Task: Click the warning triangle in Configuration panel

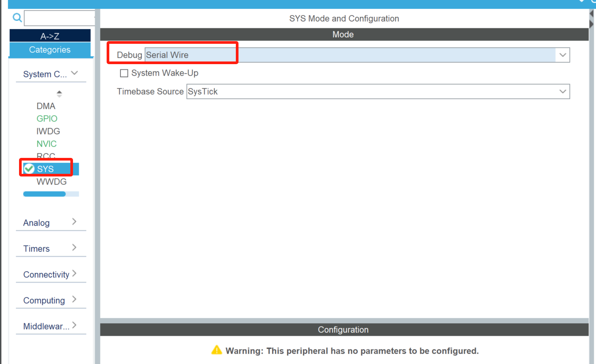Action: click(217, 350)
